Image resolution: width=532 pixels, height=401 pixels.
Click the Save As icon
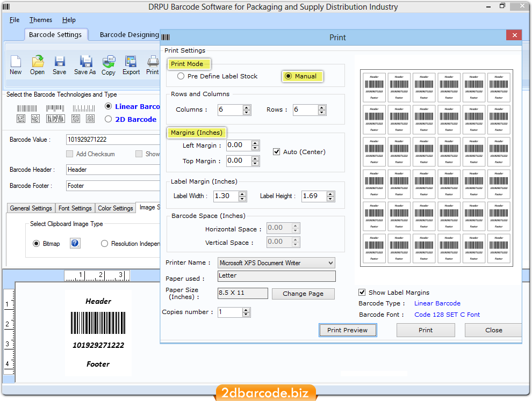pos(85,61)
